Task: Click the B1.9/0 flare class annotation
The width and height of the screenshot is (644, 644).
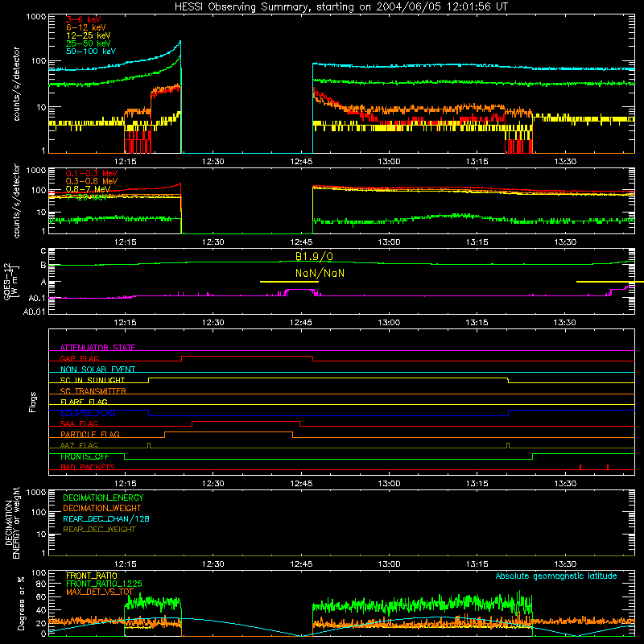Action: [x=314, y=256]
